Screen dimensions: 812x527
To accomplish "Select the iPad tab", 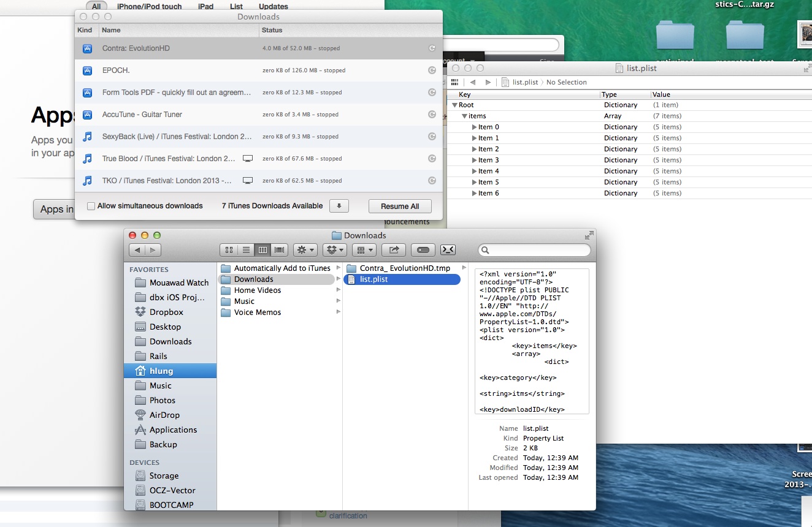I will (205, 6).
